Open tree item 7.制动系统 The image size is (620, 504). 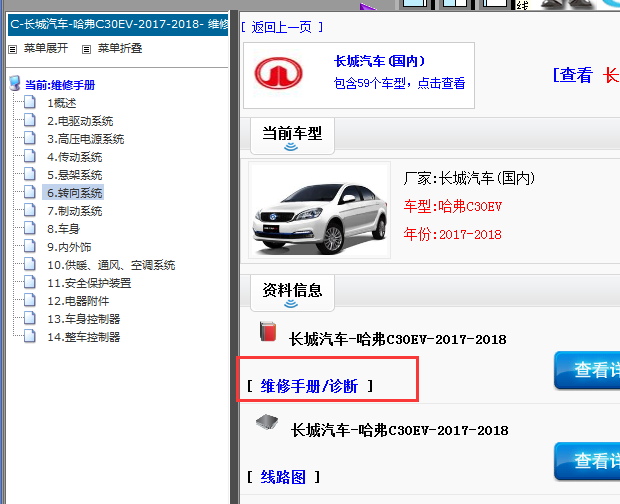point(75,211)
